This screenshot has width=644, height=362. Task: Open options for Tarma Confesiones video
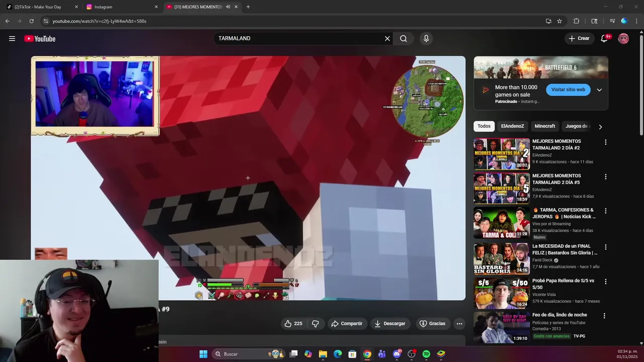click(x=605, y=211)
